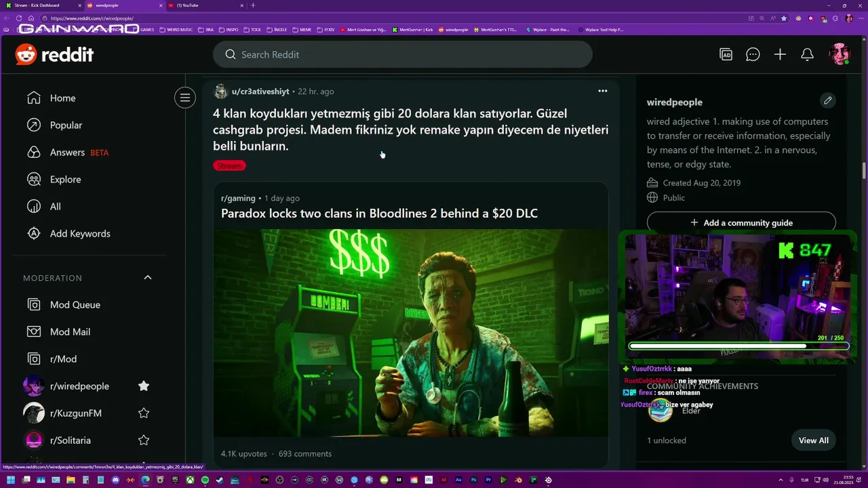
Task: Open MEME bookmarks folder
Action: [302, 30]
